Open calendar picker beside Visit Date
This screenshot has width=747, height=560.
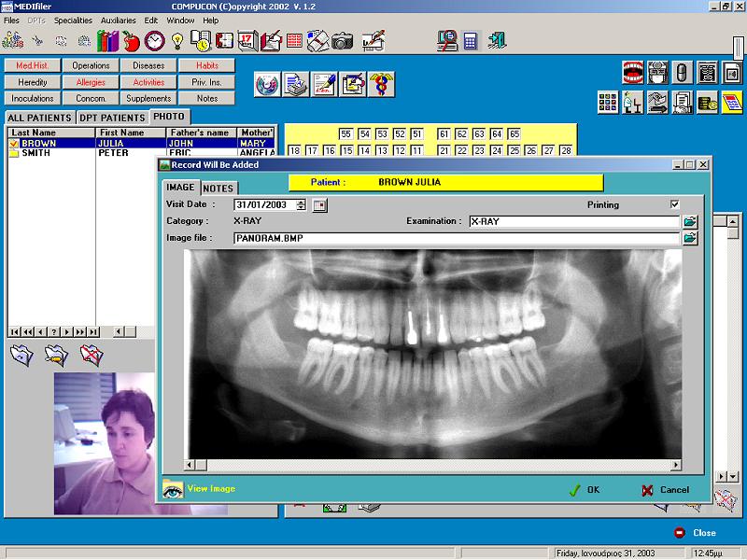319,205
